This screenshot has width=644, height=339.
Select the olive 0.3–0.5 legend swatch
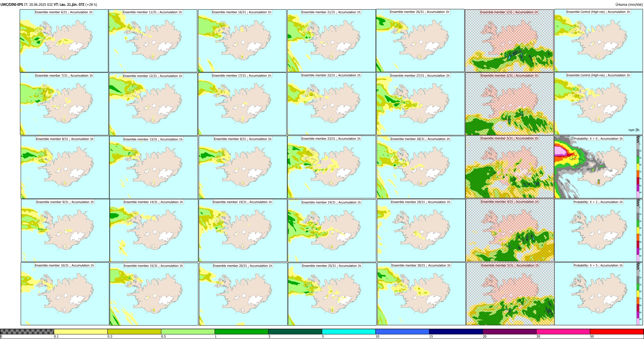(x=134, y=332)
